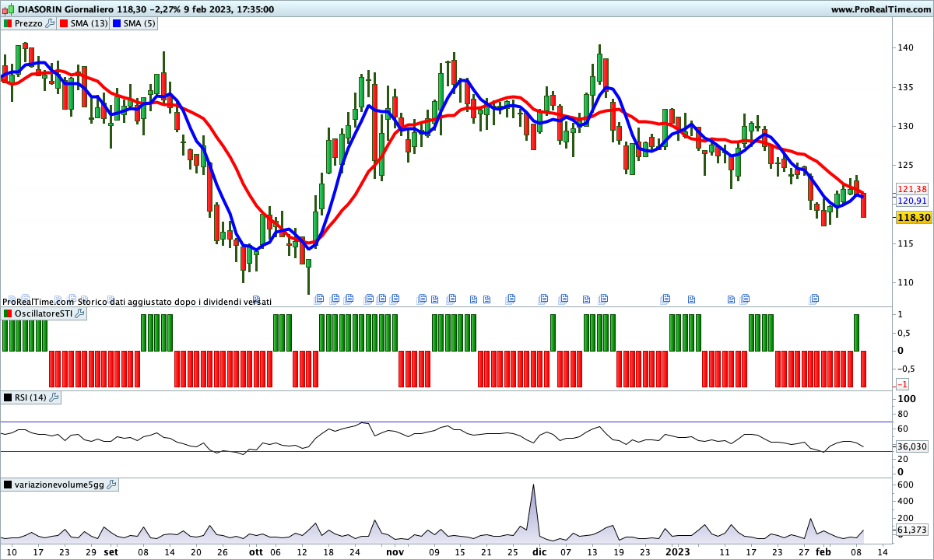Click the 100 RSI axis label
The width and height of the screenshot is (934, 560).
pyautogui.click(x=905, y=399)
